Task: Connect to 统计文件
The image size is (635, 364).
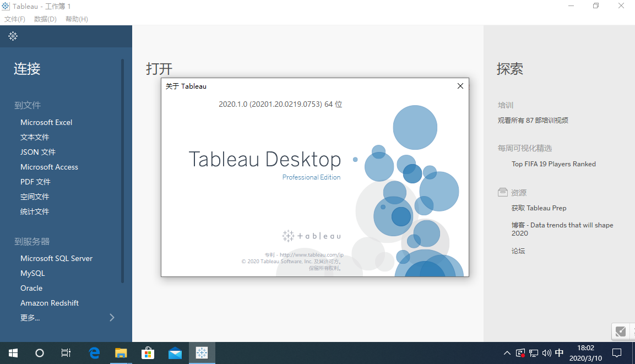Action: point(35,212)
